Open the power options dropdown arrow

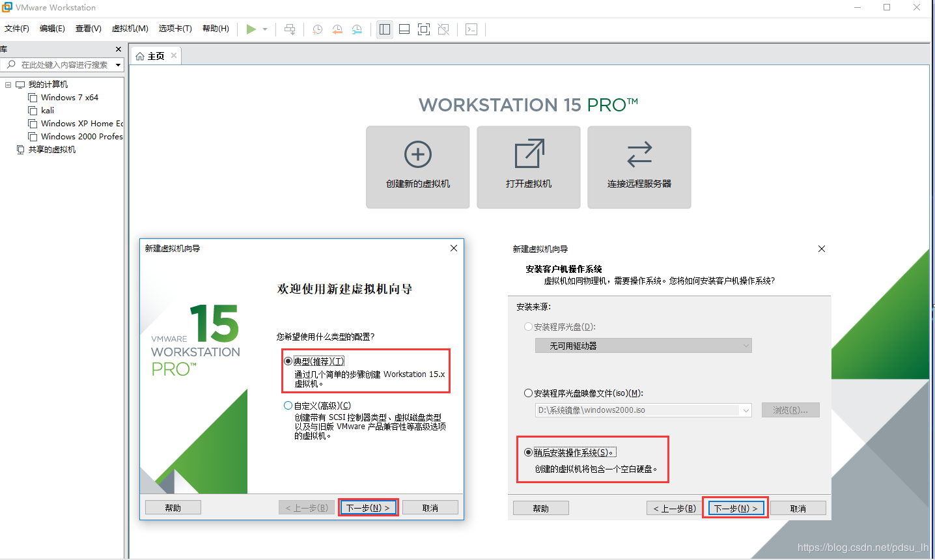click(265, 29)
